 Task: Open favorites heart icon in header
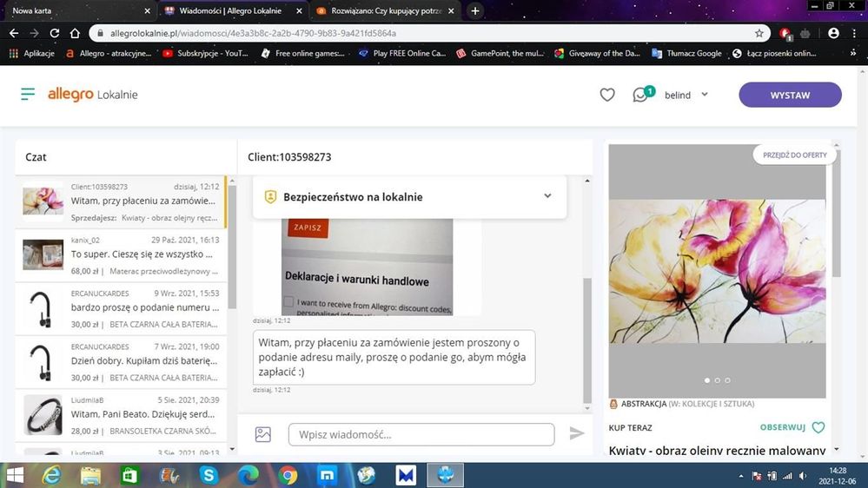pyautogui.click(x=607, y=95)
